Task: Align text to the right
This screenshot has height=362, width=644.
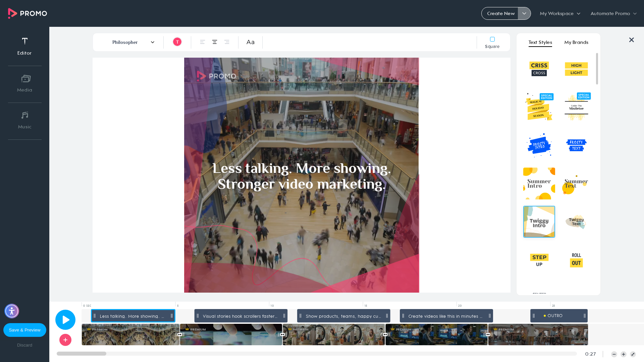Action: tap(227, 42)
